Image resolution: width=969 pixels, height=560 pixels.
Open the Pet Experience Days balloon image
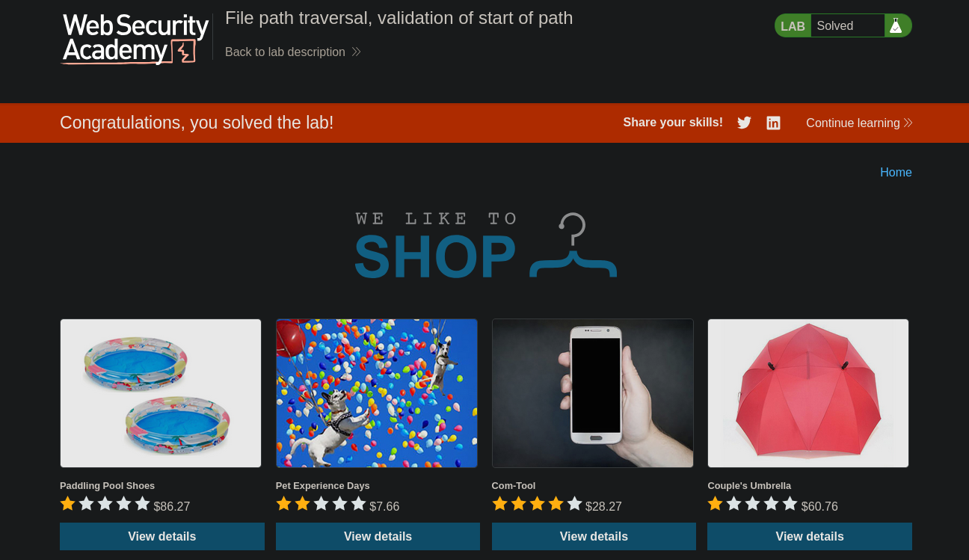(377, 393)
